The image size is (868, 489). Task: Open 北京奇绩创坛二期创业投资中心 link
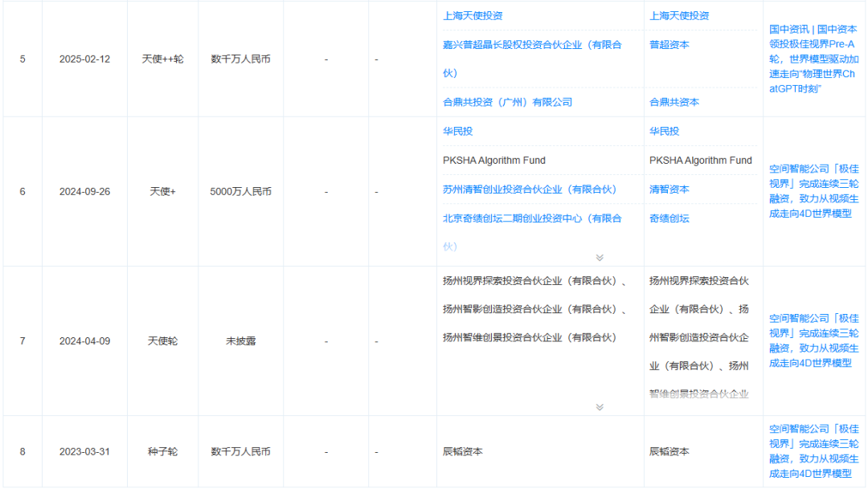pos(532,232)
